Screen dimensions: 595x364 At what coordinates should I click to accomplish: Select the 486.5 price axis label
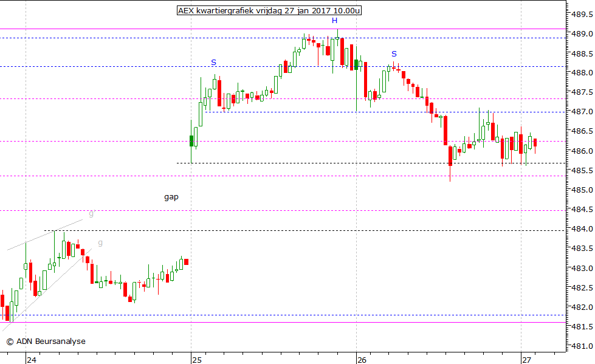[582, 131]
